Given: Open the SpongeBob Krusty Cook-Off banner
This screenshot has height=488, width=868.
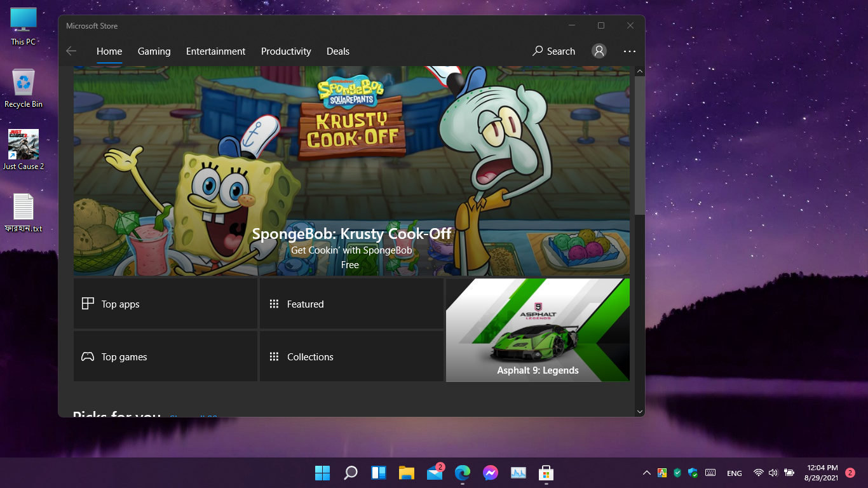Looking at the screenshot, I should click(x=351, y=171).
